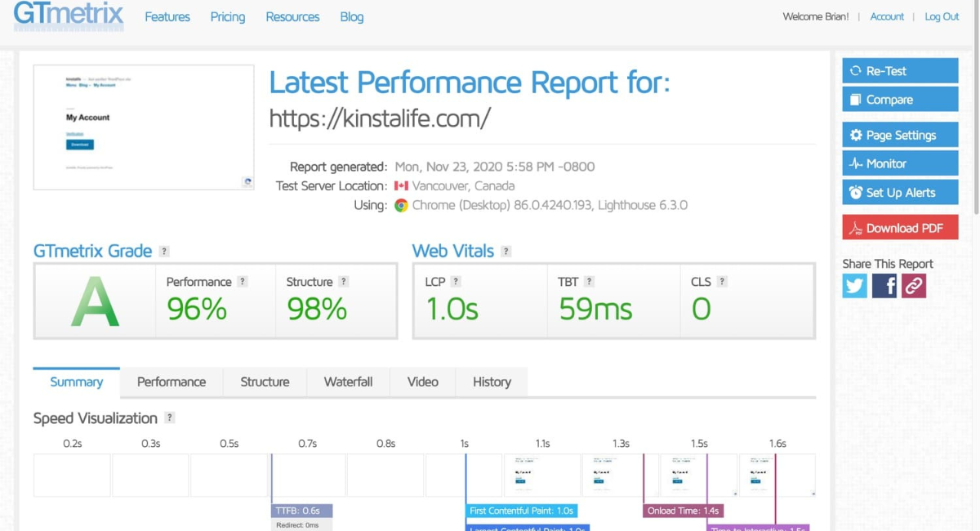Switch to the Video tab
This screenshot has width=980, height=531.
(x=423, y=382)
